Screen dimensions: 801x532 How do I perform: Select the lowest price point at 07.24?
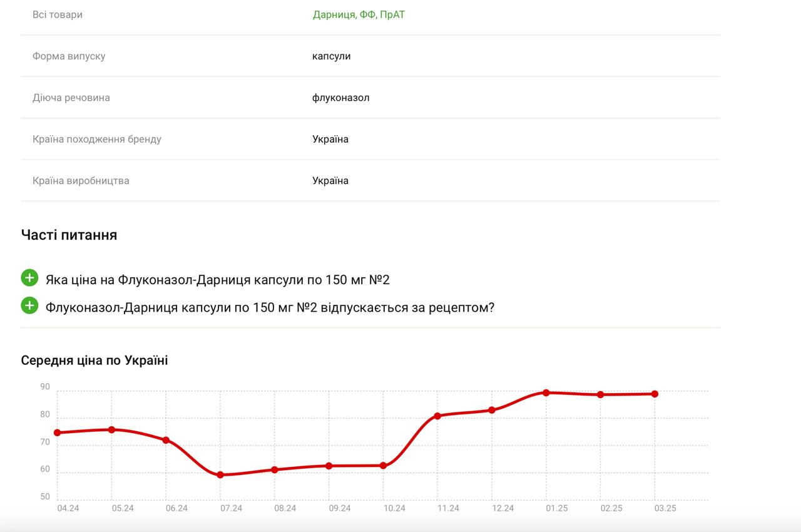coord(220,475)
